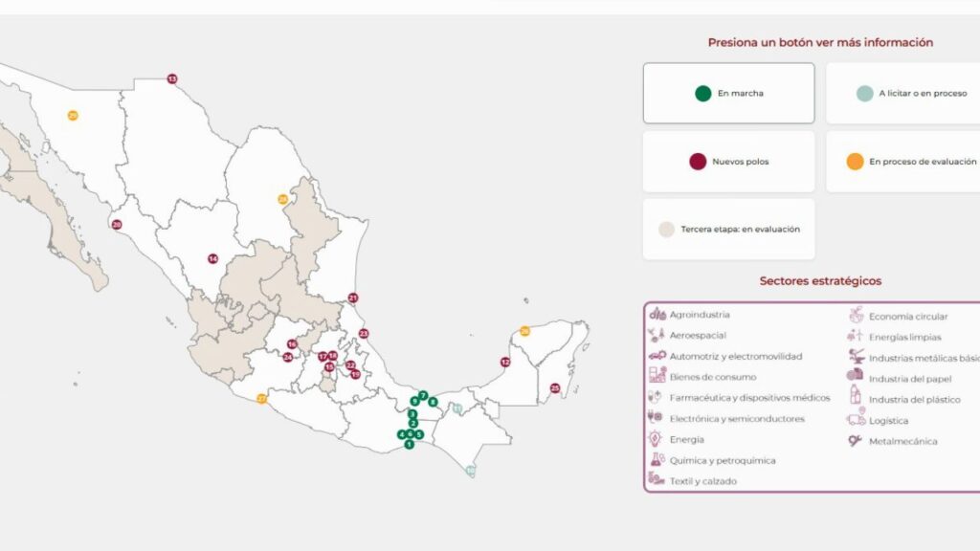Click red map marker 23

pos(364,334)
